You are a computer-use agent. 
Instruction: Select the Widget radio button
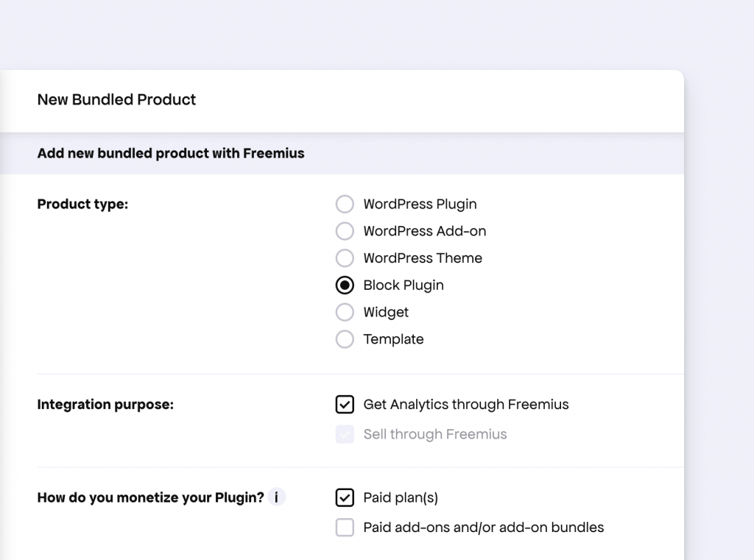click(345, 312)
